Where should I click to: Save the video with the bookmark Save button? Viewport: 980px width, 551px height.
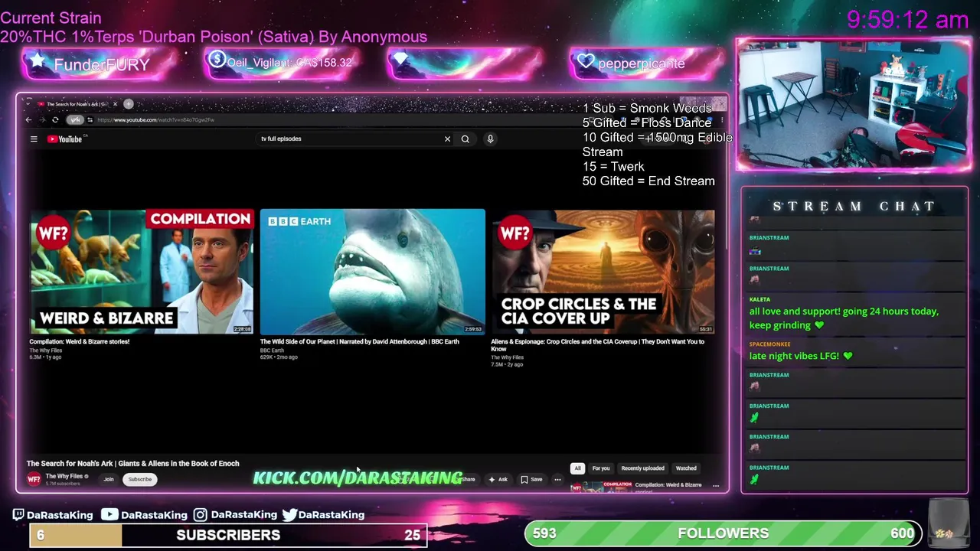coord(531,480)
